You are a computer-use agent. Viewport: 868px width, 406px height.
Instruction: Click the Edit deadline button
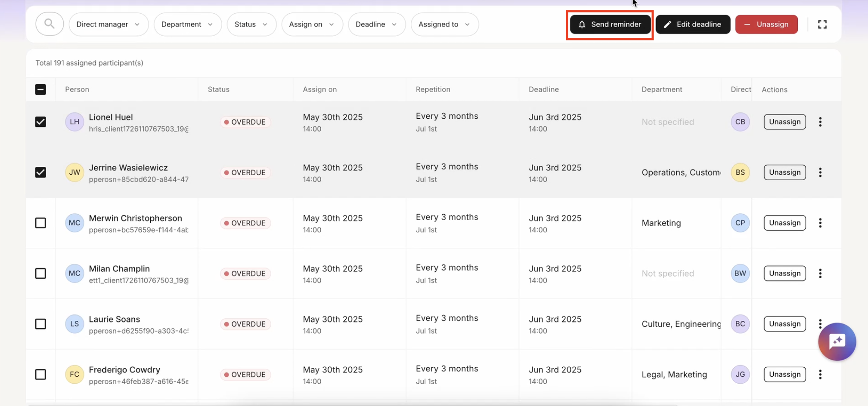point(692,25)
